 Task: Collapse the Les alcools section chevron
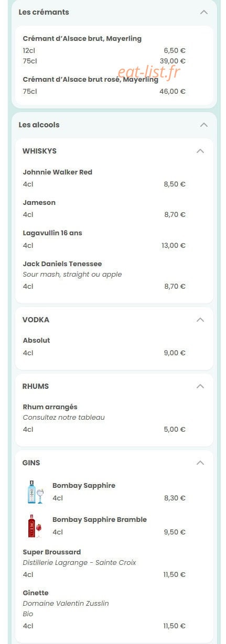click(204, 125)
